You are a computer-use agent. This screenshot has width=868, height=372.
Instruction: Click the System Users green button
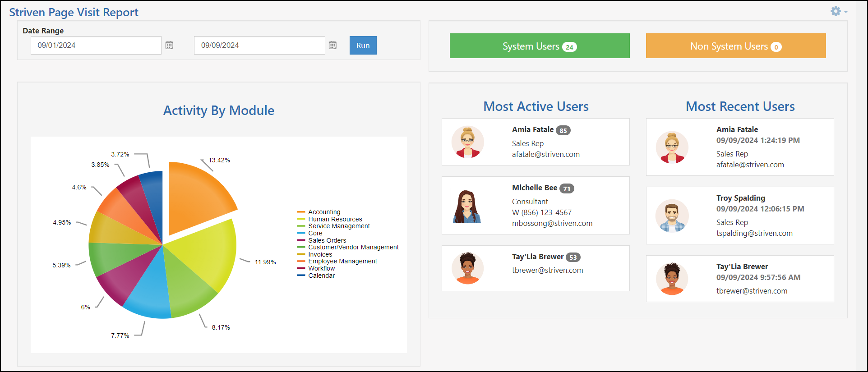click(x=540, y=46)
